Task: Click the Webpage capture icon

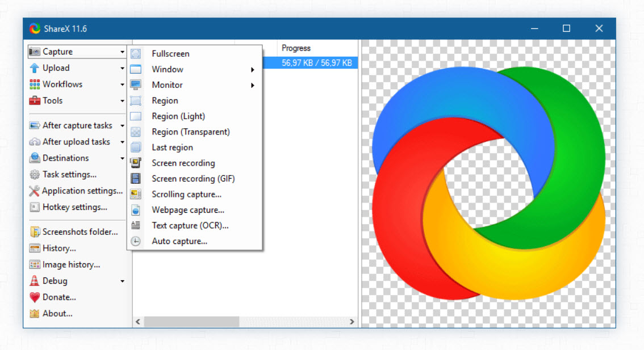Action: point(136,210)
